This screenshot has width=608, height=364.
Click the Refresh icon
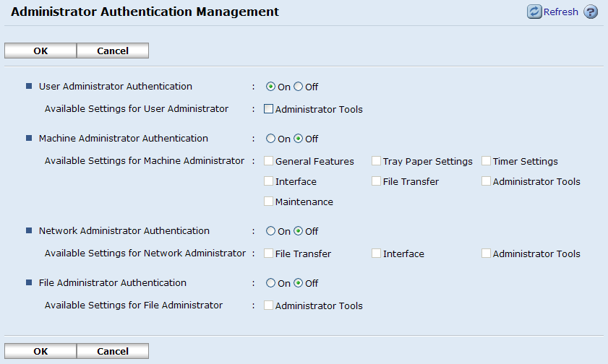tap(534, 12)
